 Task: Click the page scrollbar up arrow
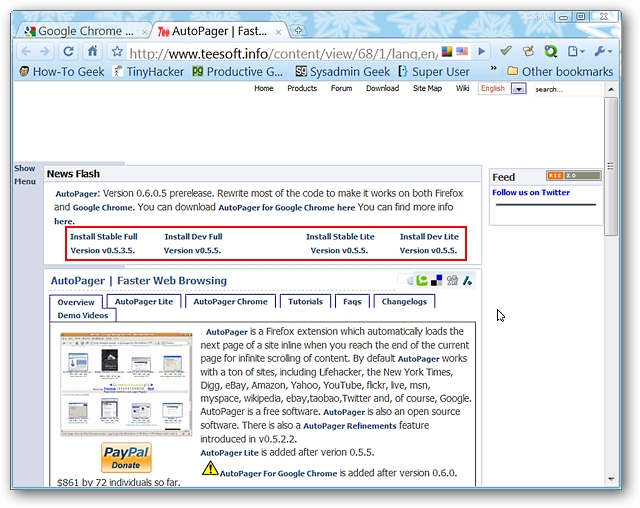point(611,89)
